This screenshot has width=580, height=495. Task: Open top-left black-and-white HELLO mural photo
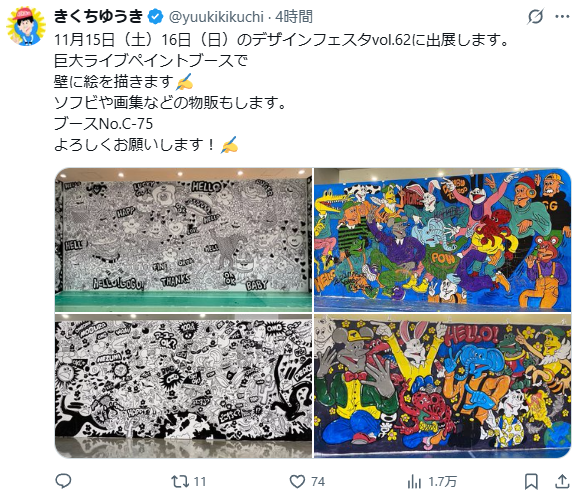[183, 240]
